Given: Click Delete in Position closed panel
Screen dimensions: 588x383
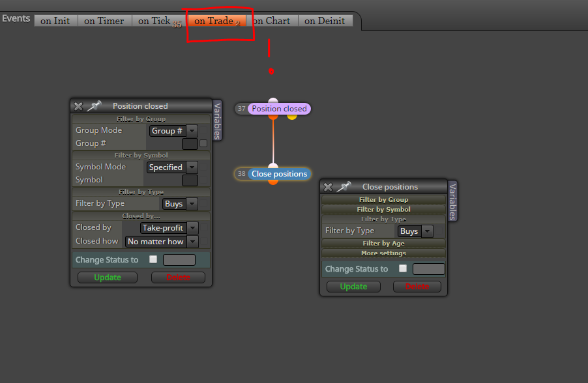Looking at the screenshot, I should tap(178, 277).
